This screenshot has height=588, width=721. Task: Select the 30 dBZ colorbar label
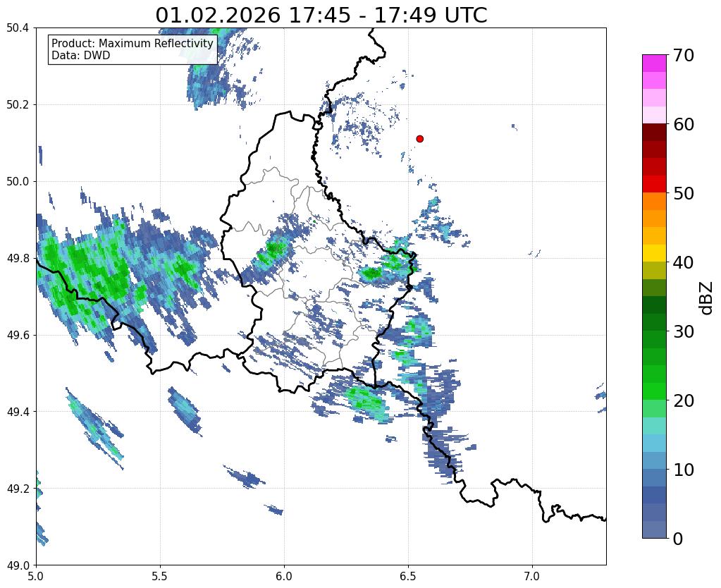point(684,331)
